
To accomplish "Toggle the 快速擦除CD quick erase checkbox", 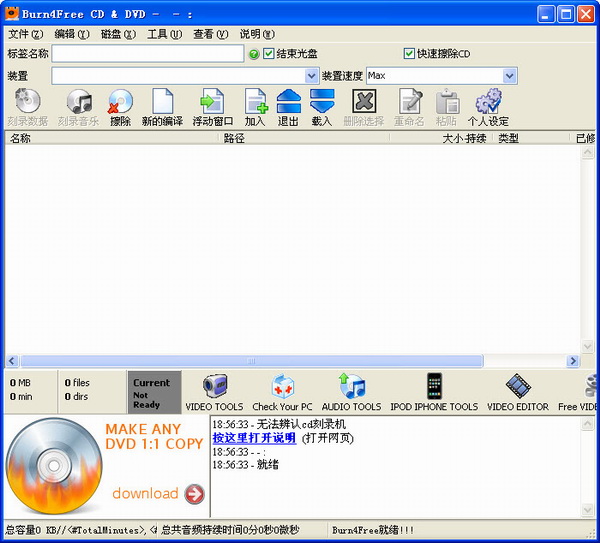I will point(409,54).
